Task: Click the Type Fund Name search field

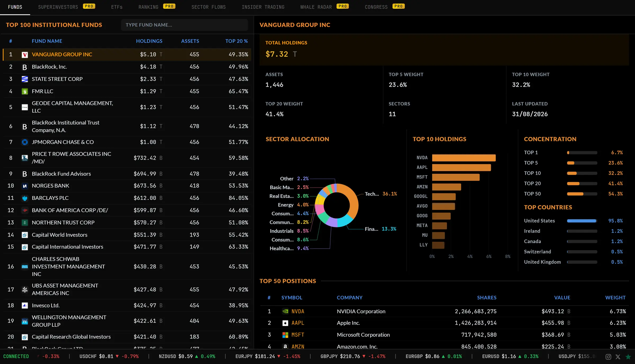Action: click(x=184, y=25)
